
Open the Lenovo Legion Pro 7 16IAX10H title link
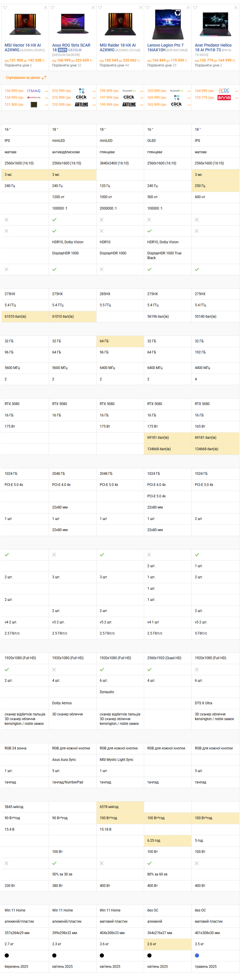click(166, 47)
